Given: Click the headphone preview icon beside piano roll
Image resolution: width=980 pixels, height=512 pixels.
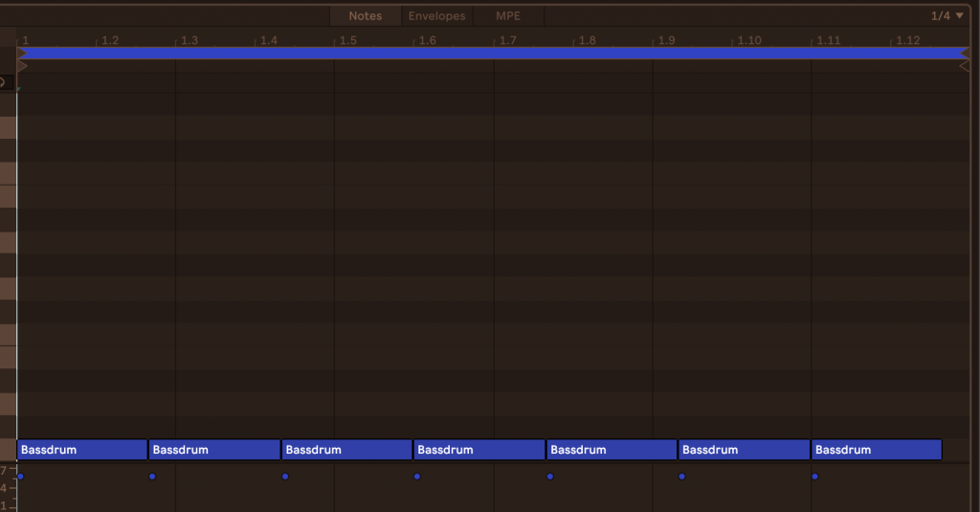Looking at the screenshot, I should click(3, 82).
